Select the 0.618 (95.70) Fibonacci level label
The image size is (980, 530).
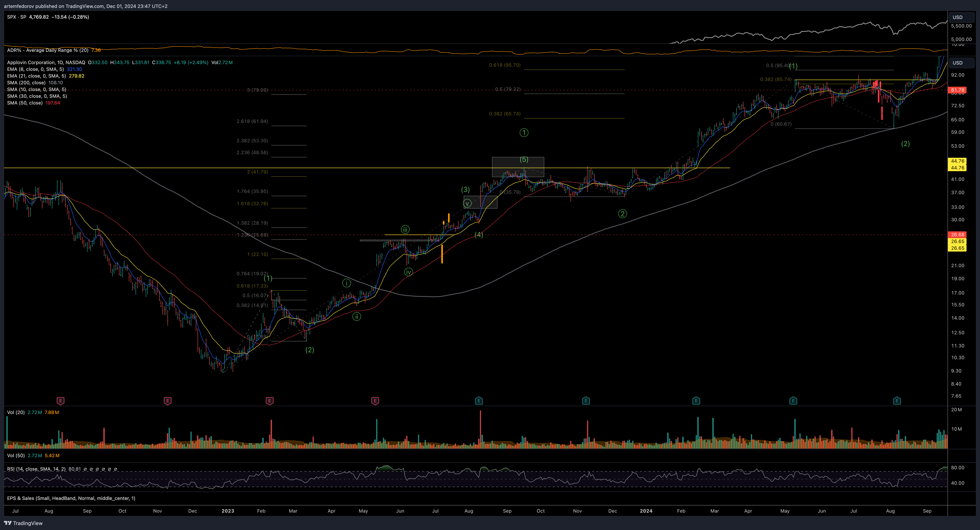pos(505,65)
